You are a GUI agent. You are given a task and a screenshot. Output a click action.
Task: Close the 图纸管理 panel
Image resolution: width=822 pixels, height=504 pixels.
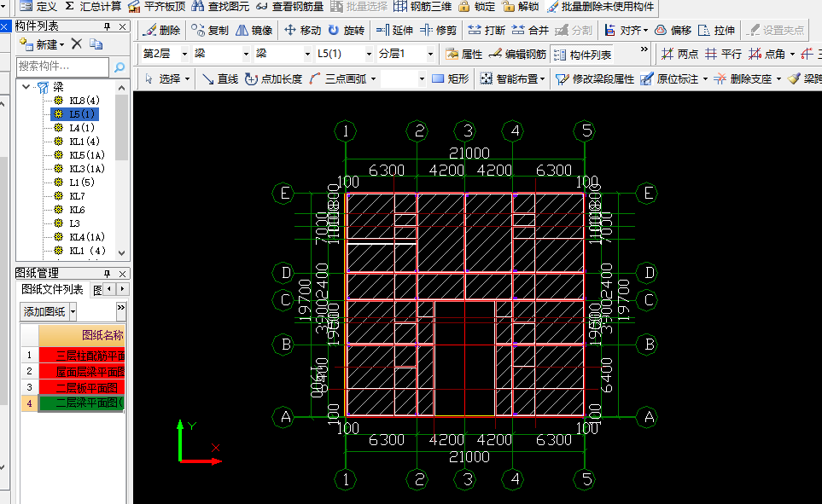click(122, 274)
